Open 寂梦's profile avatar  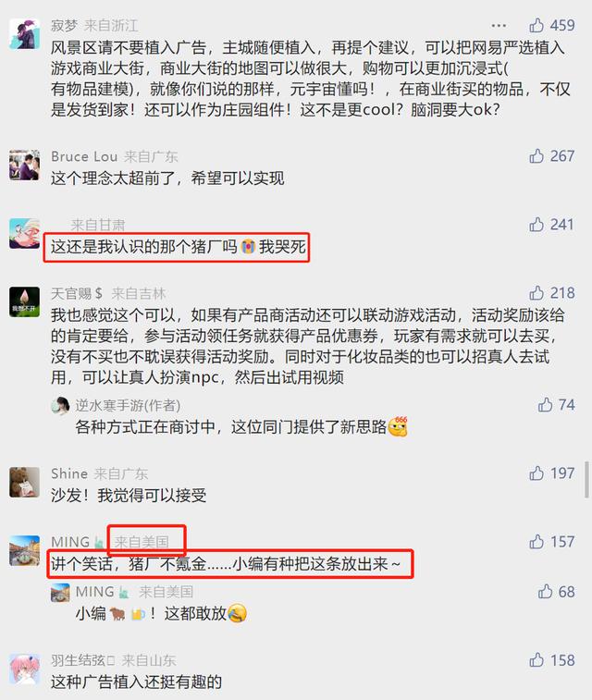click(x=25, y=34)
